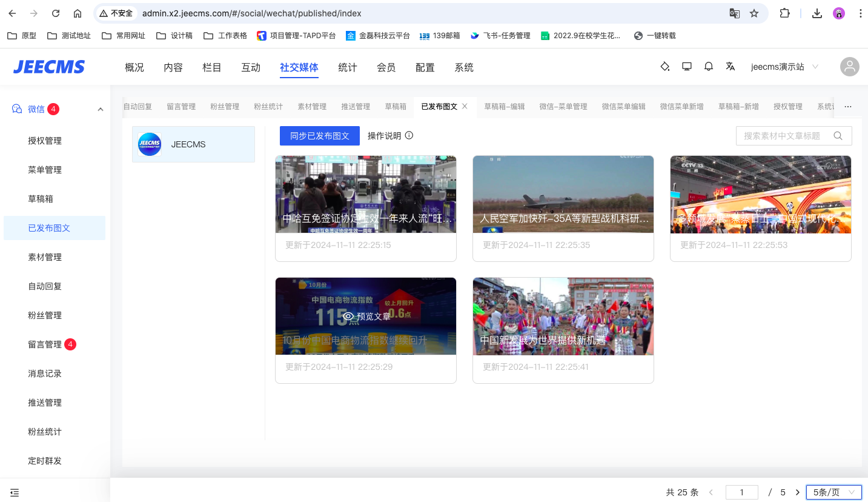Click the desktop monitor icon in header
868x502 pixels.
(x=686, y=67)
